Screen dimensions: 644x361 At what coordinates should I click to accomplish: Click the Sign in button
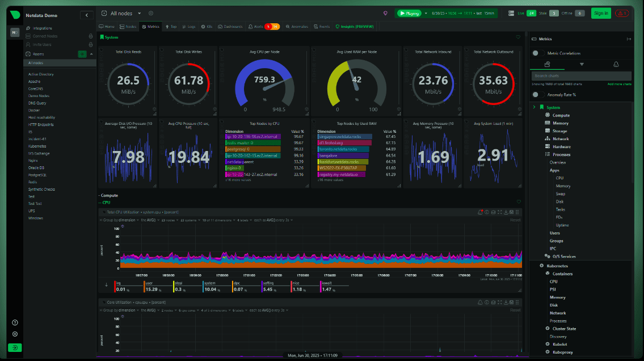(x=601, y=13)
